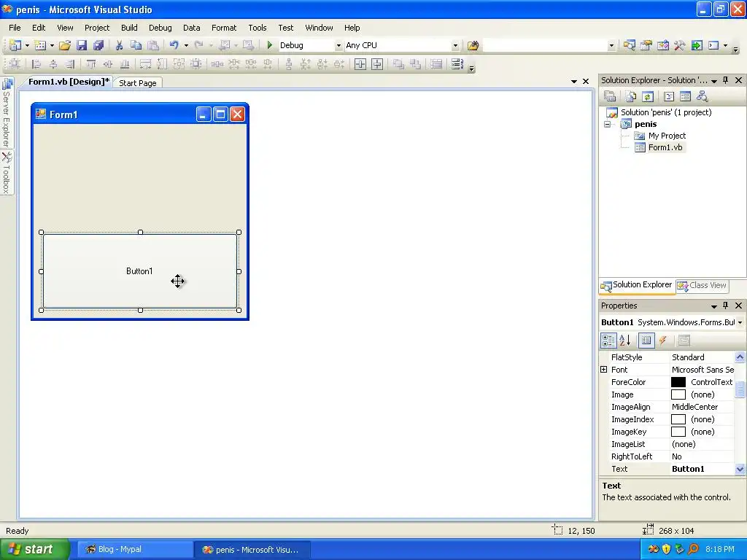The height and width of the screenshot is (560, 747).
Task: Click View Class Diagram icon in Solution Explorer
Action: tap(702, 97)
